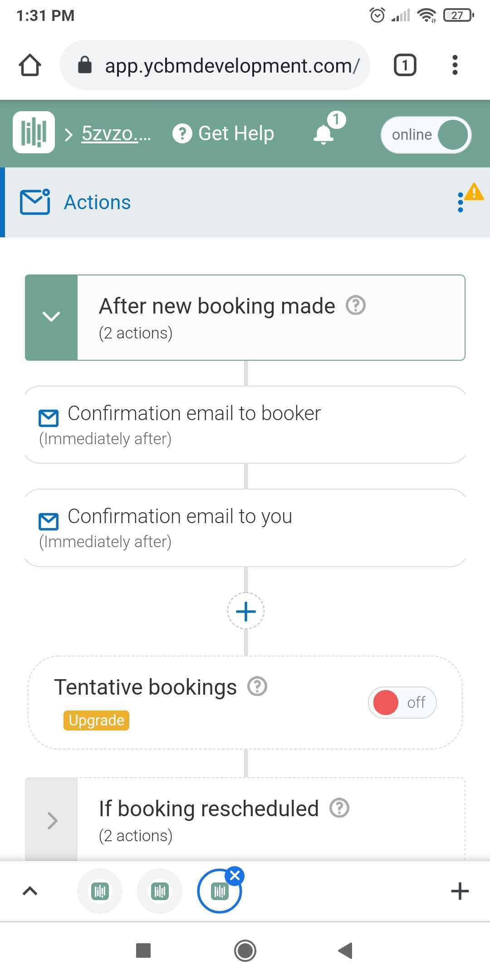
Task: Click the help icon beside Tentative bookings
Action: [x=257, y=686]
